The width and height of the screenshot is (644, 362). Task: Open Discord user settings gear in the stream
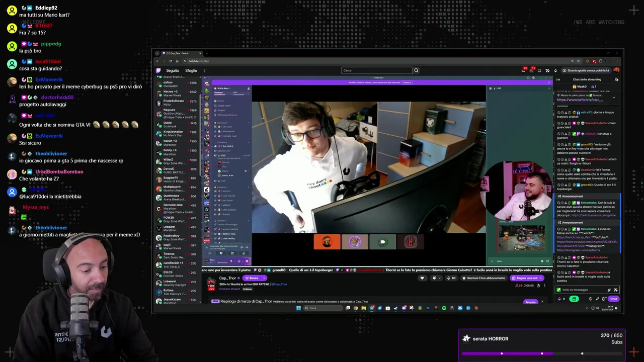(x=247, y=261)
